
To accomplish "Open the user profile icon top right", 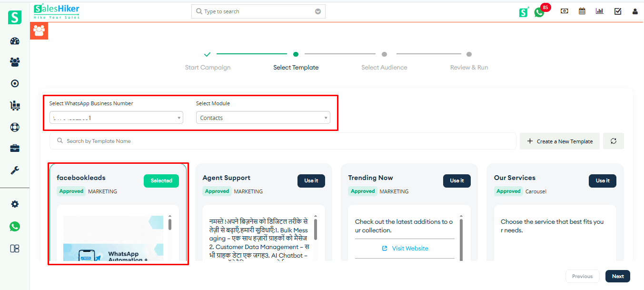I will click(x=635, y=10).
